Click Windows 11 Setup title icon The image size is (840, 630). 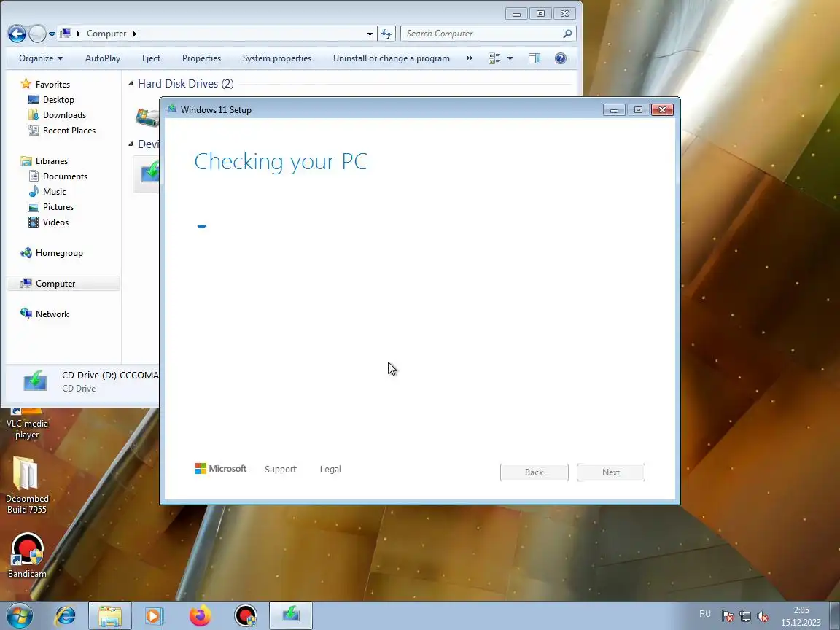click(171, 109)
